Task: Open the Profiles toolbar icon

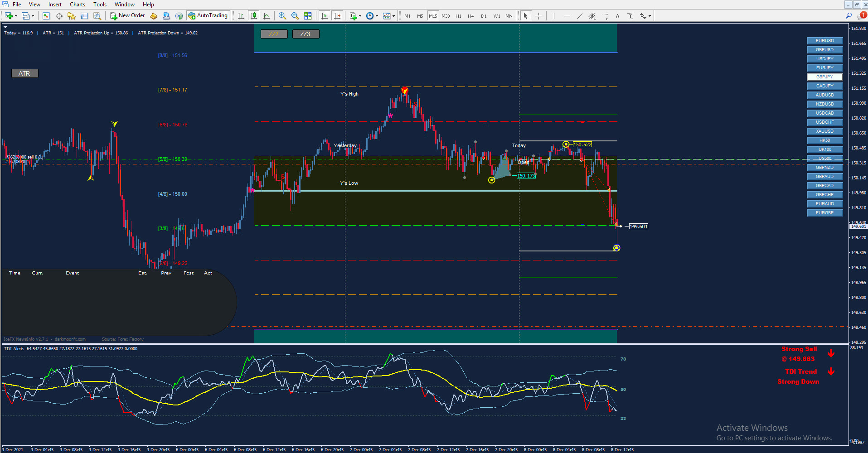Action: tap(25, 16)
